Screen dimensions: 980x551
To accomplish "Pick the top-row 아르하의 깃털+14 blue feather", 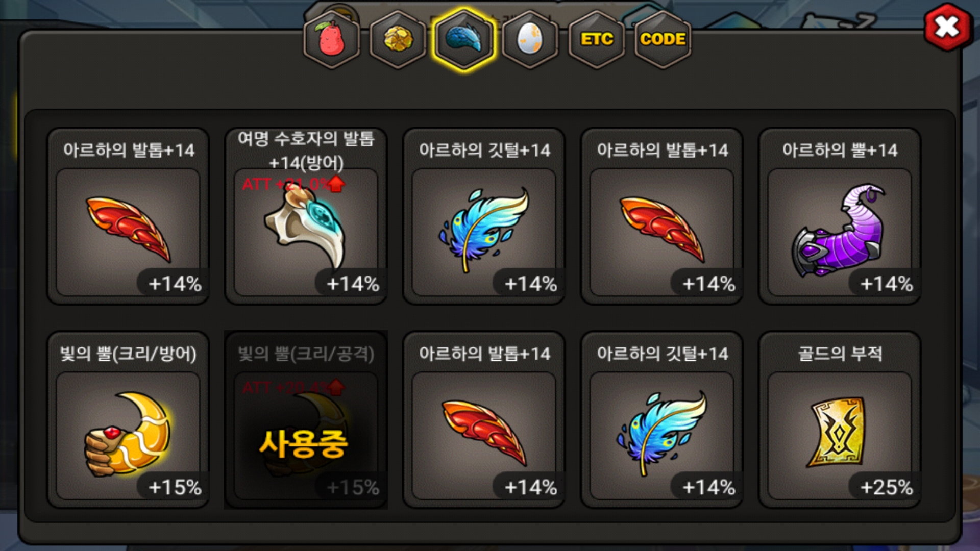I will (x=484, y=216).
